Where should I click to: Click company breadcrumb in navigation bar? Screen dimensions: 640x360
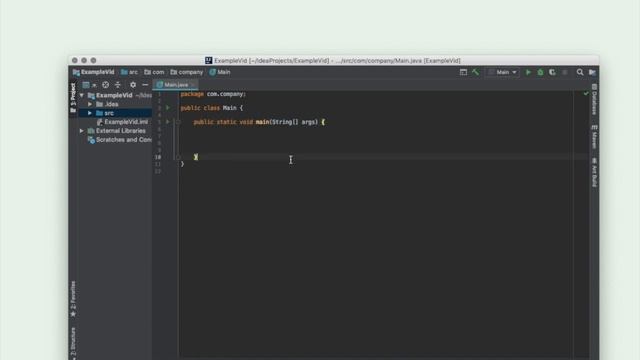pos(187,72)
